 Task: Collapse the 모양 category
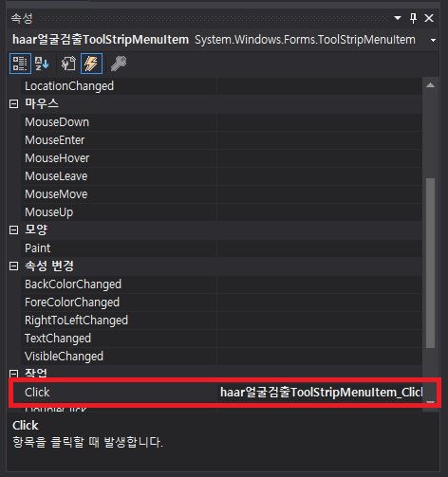pos(13,229)
